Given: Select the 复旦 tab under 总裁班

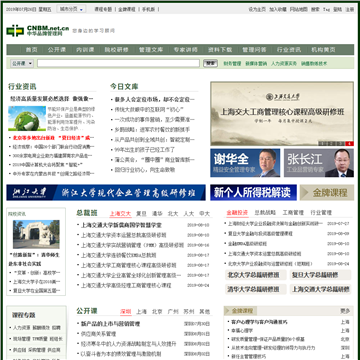Looking at the screenshot, I should (141, 214).
